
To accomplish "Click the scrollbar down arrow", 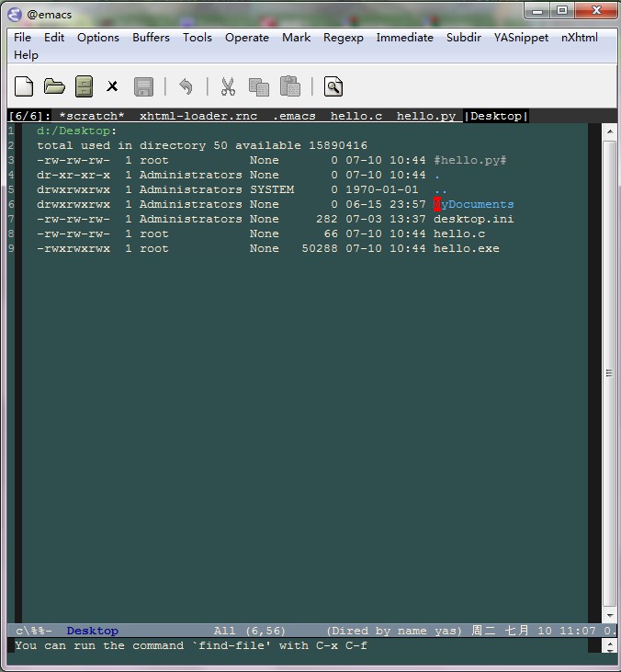I will point(609,616).
